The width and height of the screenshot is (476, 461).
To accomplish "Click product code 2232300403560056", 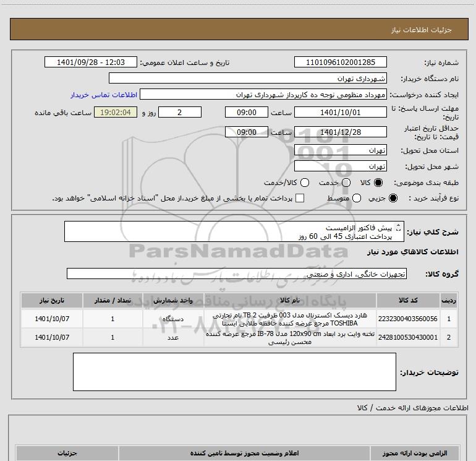I will (x=408, y=319).
